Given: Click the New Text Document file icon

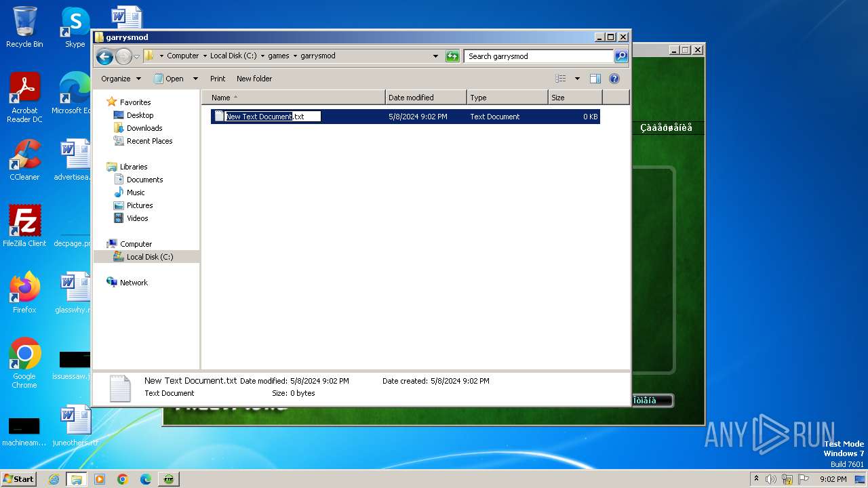Looking at the screenshot, I should point(219,116).
